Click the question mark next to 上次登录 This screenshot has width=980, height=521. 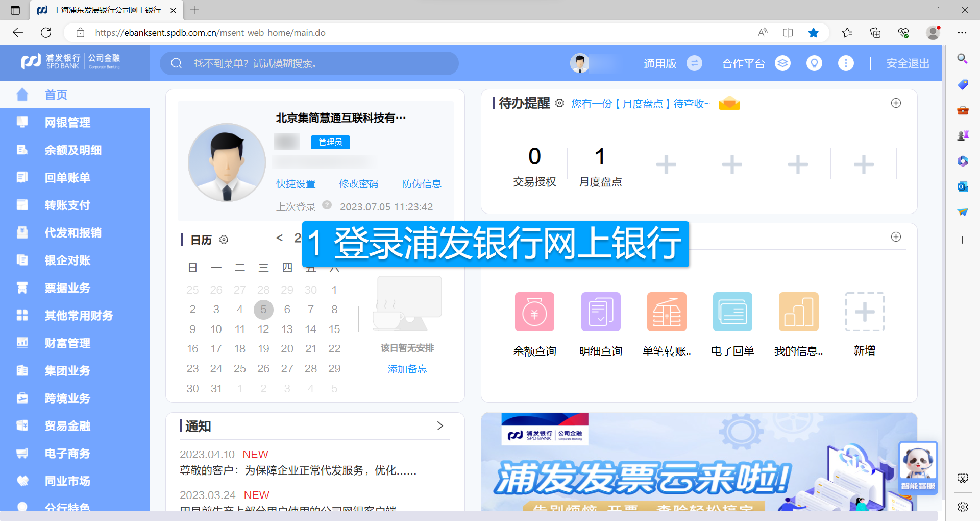coord(327,205)
